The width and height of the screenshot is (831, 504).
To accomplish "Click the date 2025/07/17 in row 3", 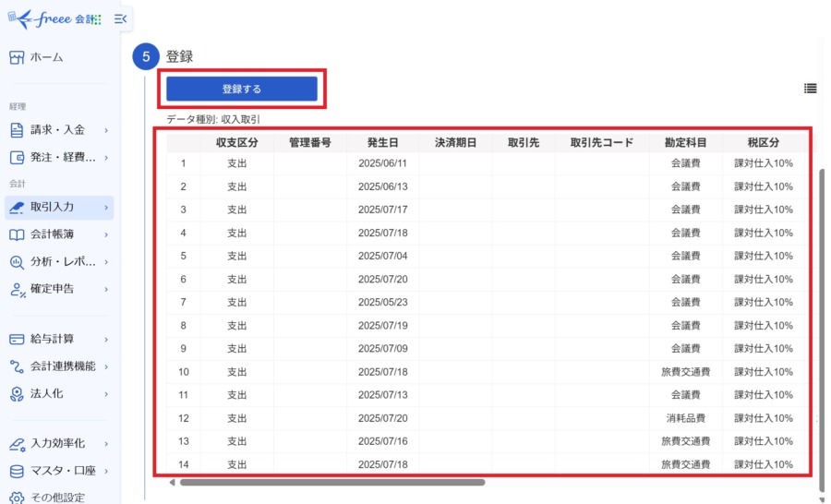I will click(382, 210).
